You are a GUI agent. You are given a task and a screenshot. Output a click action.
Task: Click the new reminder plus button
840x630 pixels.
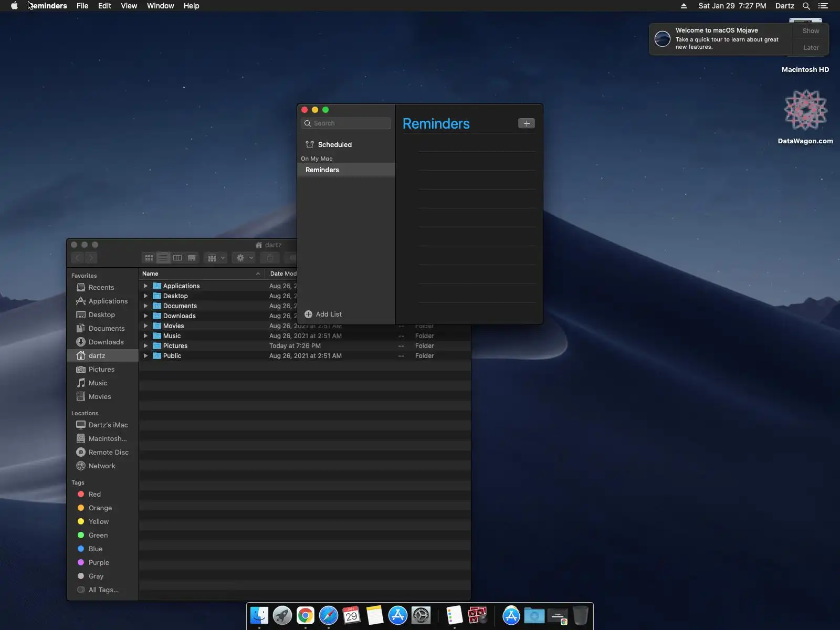click(527, 123)
